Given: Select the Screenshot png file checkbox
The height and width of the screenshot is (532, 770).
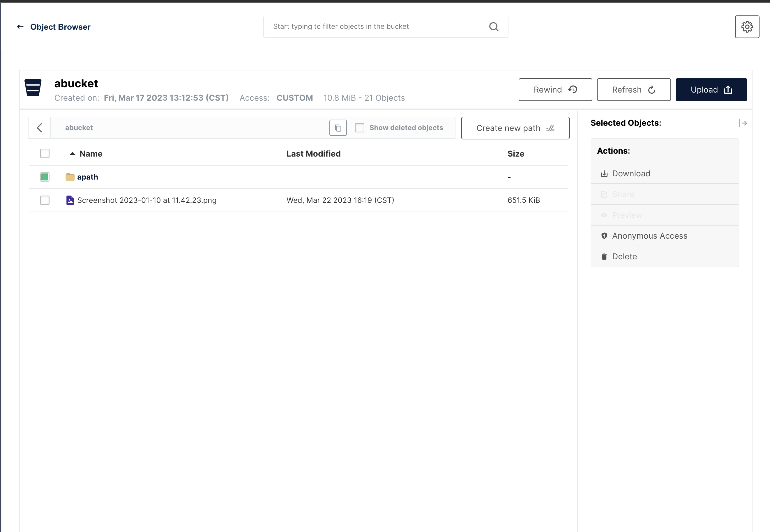Looking at the screenshot, I should (45, 200).
